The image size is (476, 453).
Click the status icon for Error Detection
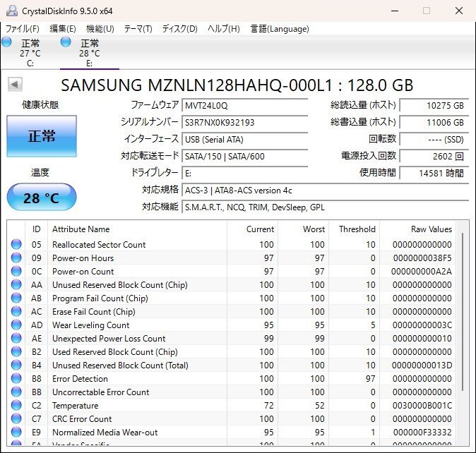[x=16, y=378]
